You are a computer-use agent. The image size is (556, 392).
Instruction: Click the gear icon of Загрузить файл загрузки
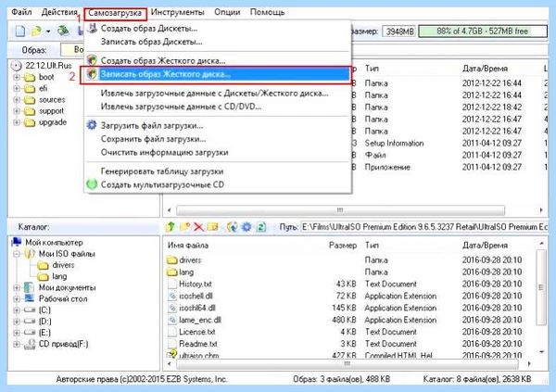(x=92, y=125)
